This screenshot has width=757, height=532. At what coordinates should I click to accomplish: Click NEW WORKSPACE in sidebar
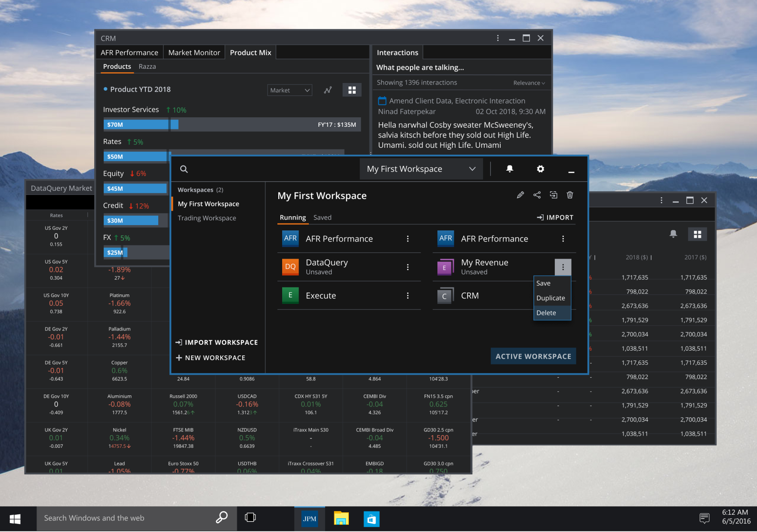point(211,358)
